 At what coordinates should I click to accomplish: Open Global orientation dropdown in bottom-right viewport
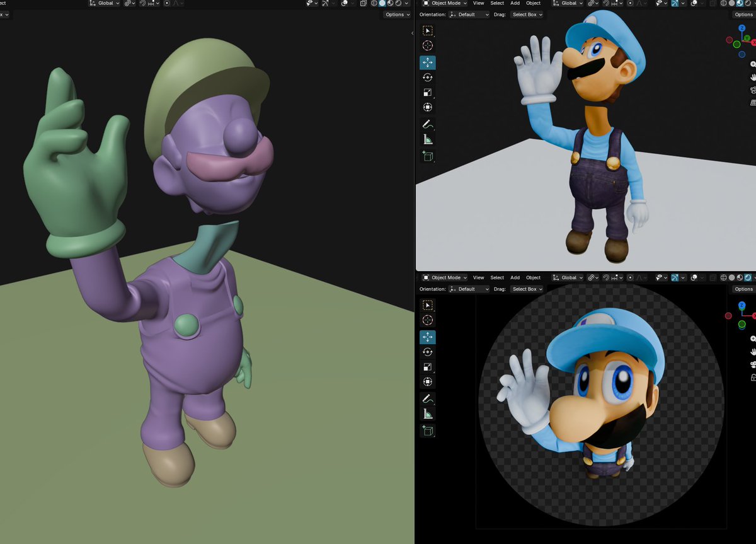pyautogui.click(x=568, y=277)
